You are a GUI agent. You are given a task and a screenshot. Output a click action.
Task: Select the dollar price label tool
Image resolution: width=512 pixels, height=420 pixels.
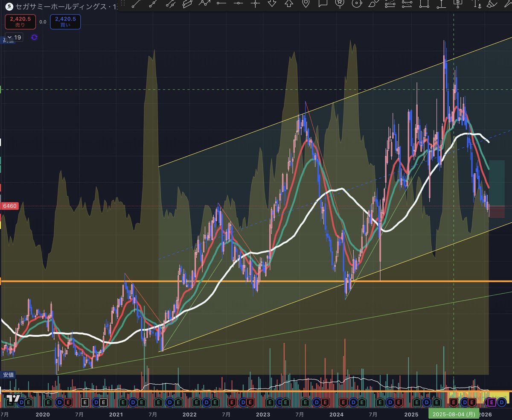[x=457, y=4]
